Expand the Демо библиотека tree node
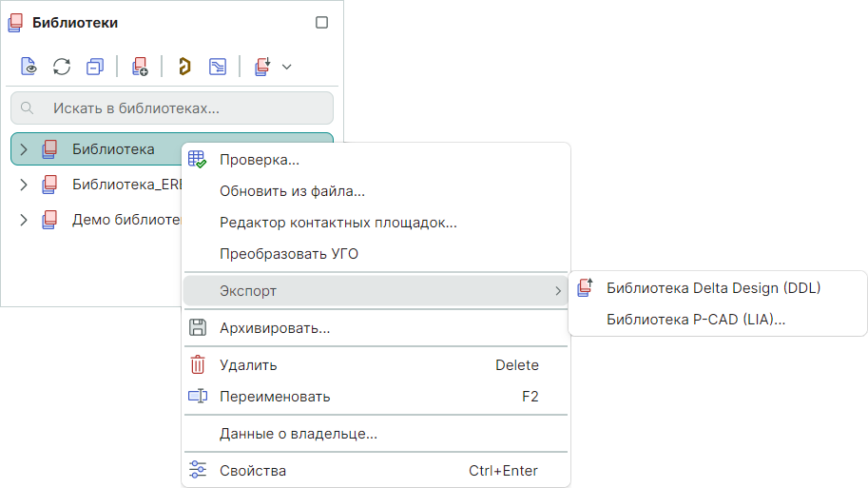Screen dimensions: 868x488 coord(25,220)
